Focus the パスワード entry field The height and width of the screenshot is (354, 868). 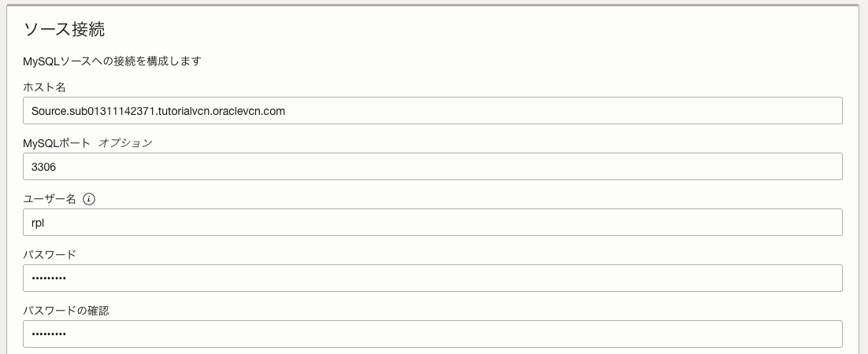point(432,278)
